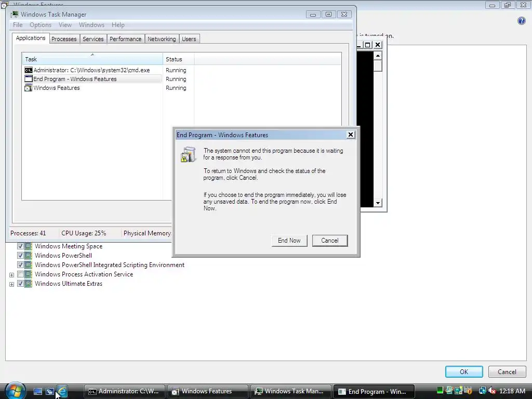Image resolution: width=532 pixels, height=399 pixels.
Task: Uncheck Windows PowerShell checkbox
Action: (x=20, y=256)
